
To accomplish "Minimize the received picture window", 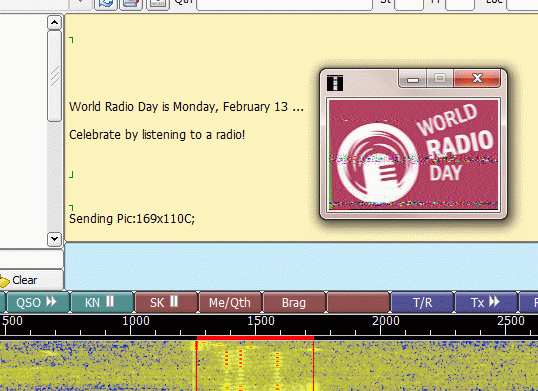I will click(x=413, y=79).
